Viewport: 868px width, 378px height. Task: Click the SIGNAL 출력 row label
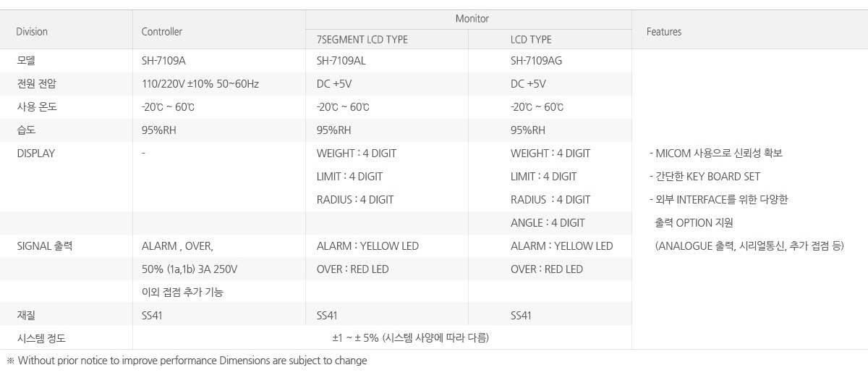pos(44,246)
